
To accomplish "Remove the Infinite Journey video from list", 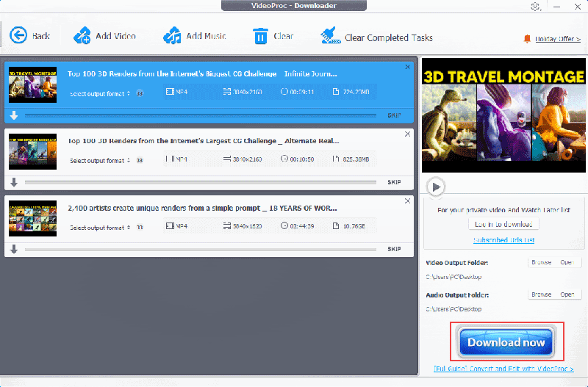I will pyautogui.click(x=408, y=67).
